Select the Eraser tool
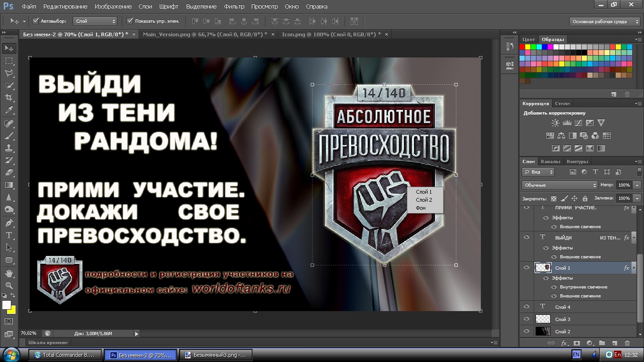 (x=9, y=173)
